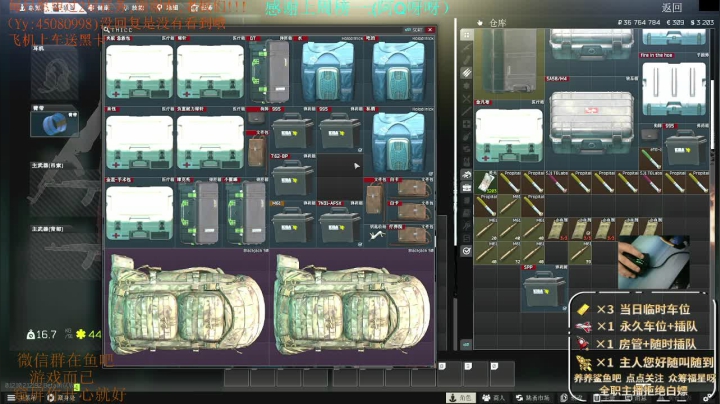The height and width of the screenshot is (404, 720).
Task: Open the 商人 traders tab in bottom bar
Action: tap(494, 398)
